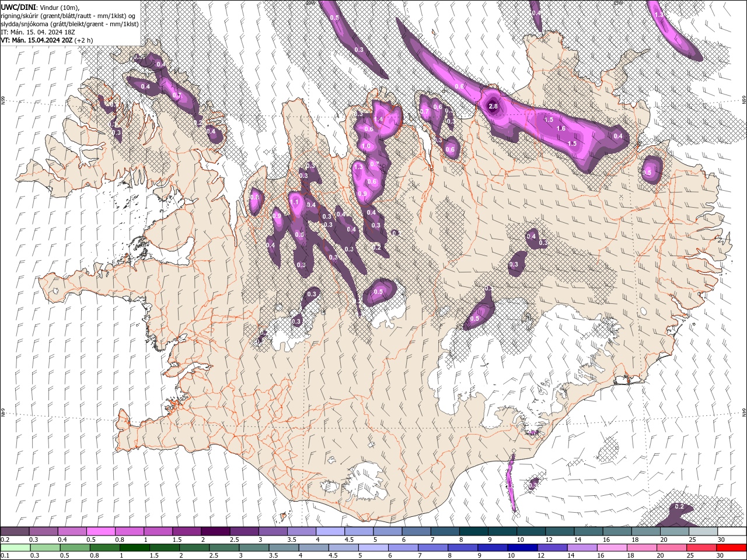
Task: Select the 'slydda/snjókoma (grátt/bleikt/grænt' description line
Action: [69, 24]
